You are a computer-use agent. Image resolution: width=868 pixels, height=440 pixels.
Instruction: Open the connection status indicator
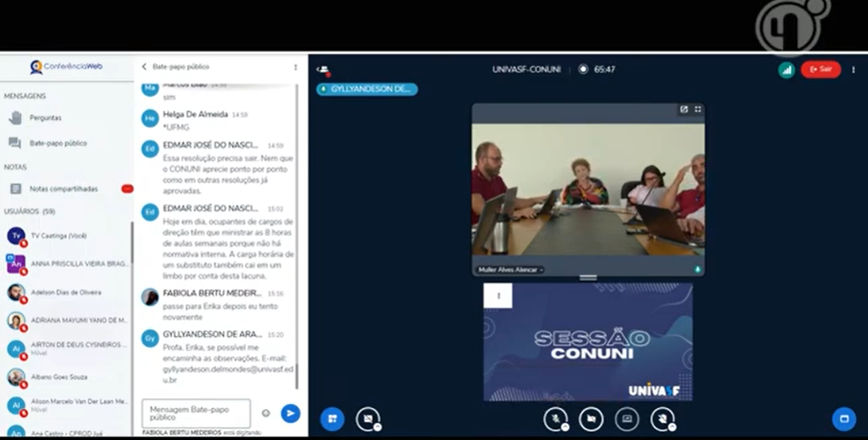click(786, 70)
